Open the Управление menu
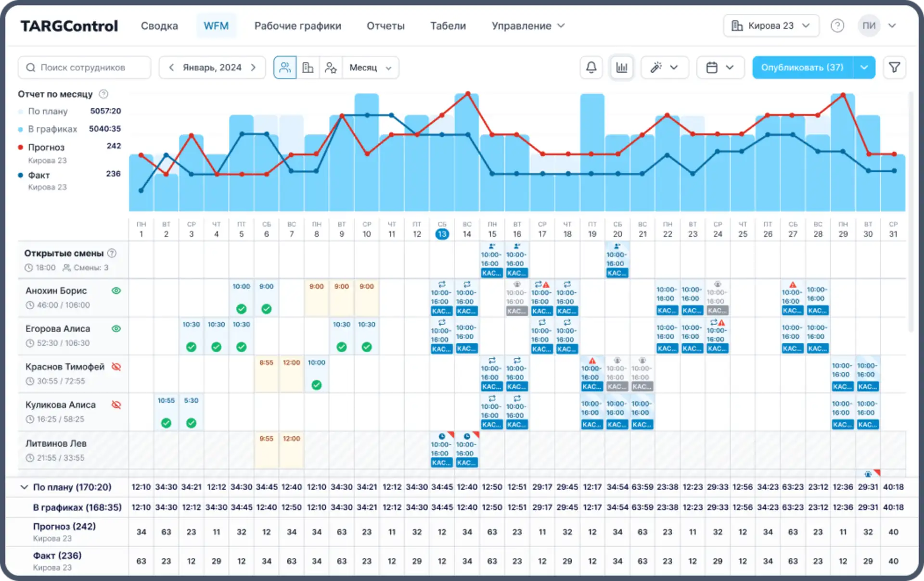This screenshot has height=581, width=924. [x=527, y=26]
